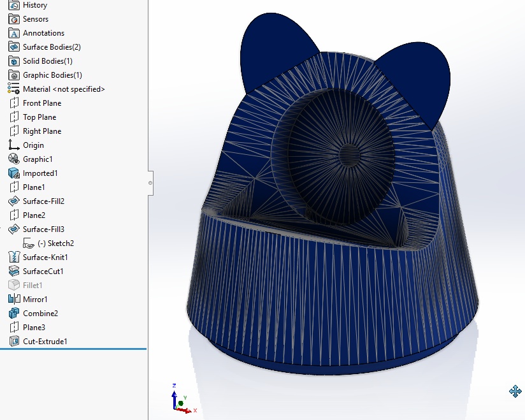Image resolution: width=525 pixels, height=420 pixels.
Task: Click the Mirror1 feature icon
Action: coord(14,300)
